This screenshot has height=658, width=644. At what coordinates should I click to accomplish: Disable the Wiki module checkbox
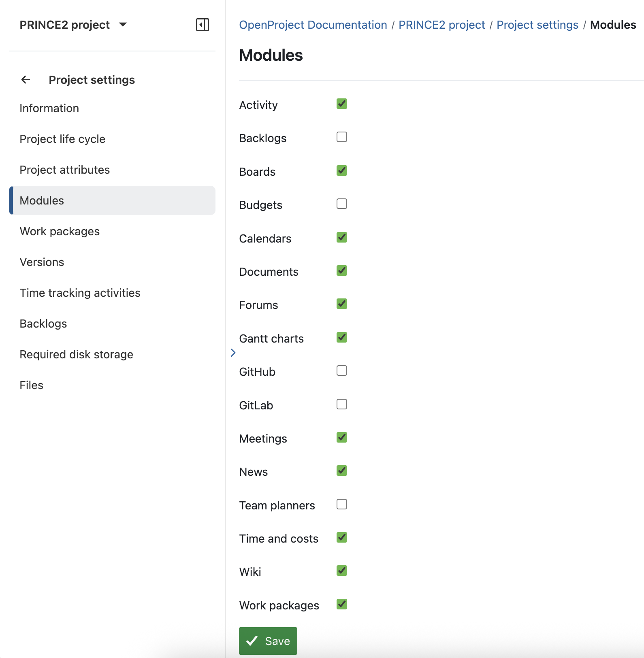(x=341, y=571)
